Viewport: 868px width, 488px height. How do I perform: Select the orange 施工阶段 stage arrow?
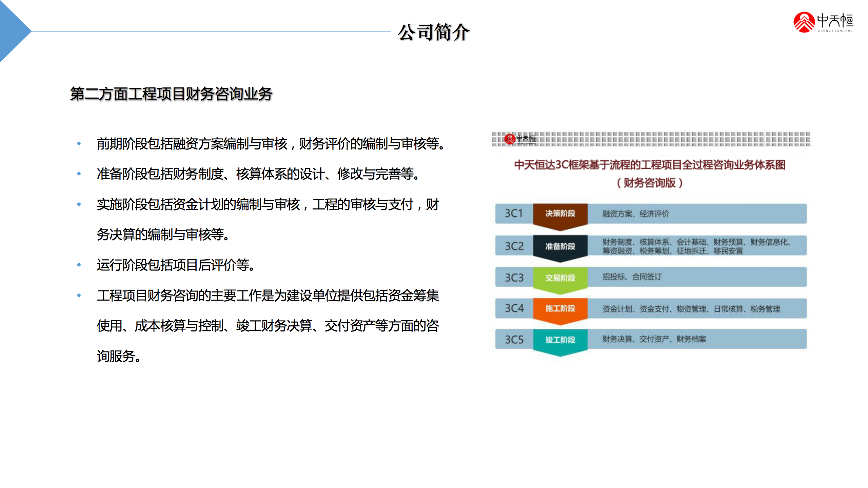[560, 309]
